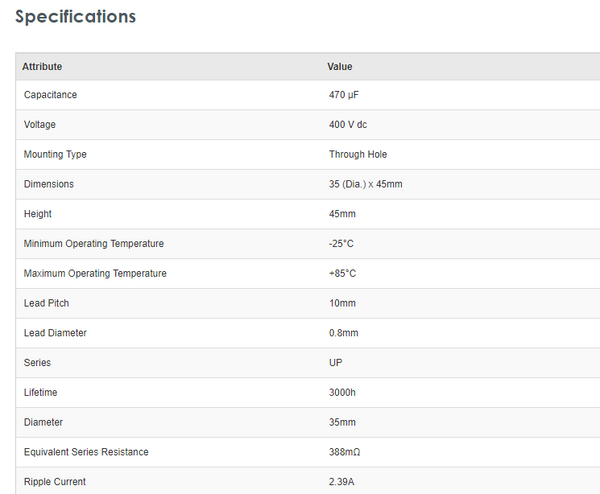Click the Equivalent Series Resistance label
Viewport: 600px width, 494px height.
tap(86, 452)
